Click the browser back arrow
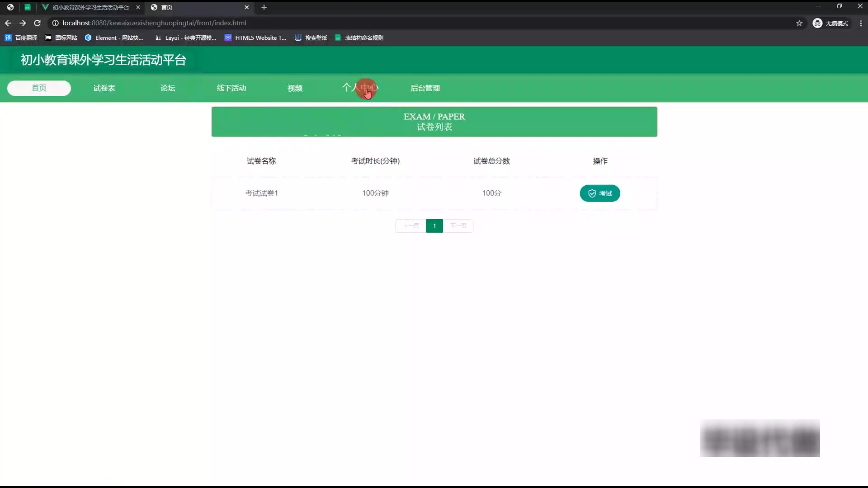 pos(8,23)
